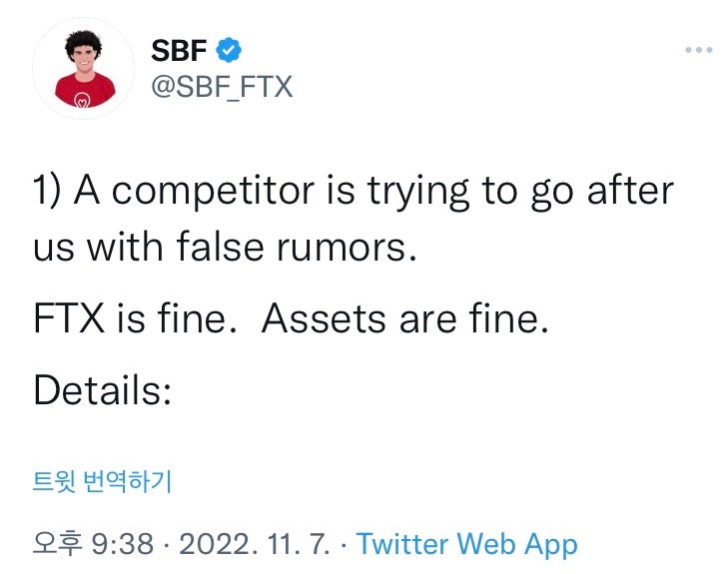This screenshot has width=728, height=574.
Task: Click the blue verified badge
Action: click(x=229, y=50)
